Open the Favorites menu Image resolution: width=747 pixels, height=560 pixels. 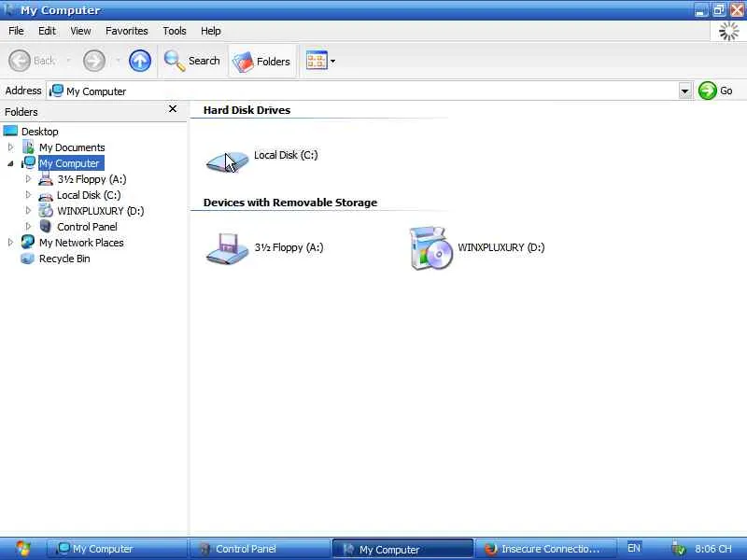click(127, 31)
